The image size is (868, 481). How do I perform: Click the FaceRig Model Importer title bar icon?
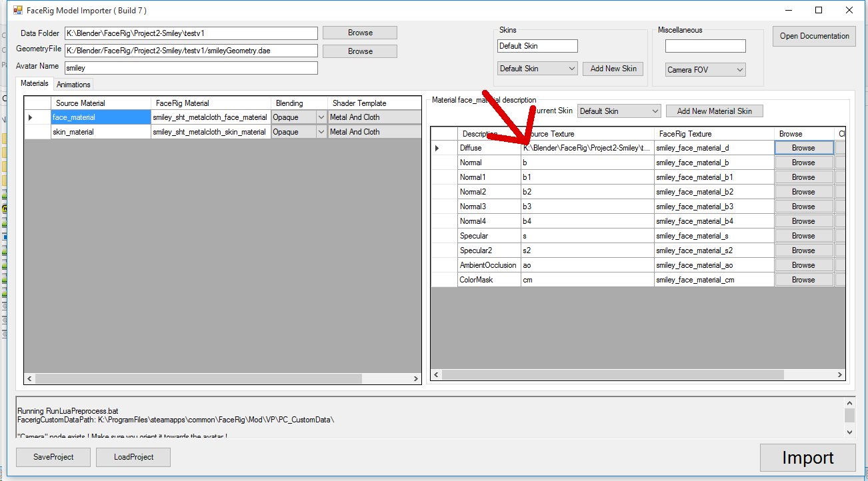(18, 11)
